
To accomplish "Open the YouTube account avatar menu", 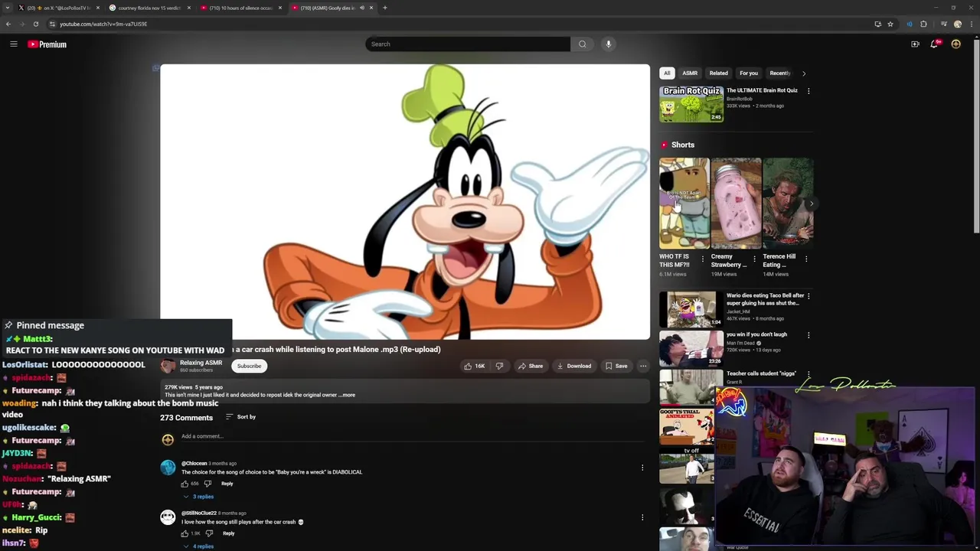I will tap(955, 44).
